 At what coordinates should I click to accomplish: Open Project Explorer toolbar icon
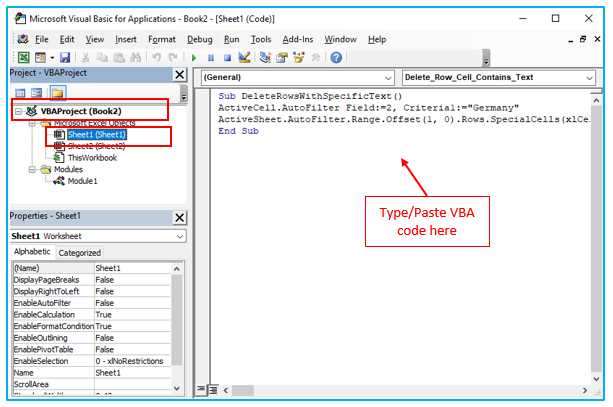tap(265, 58)
